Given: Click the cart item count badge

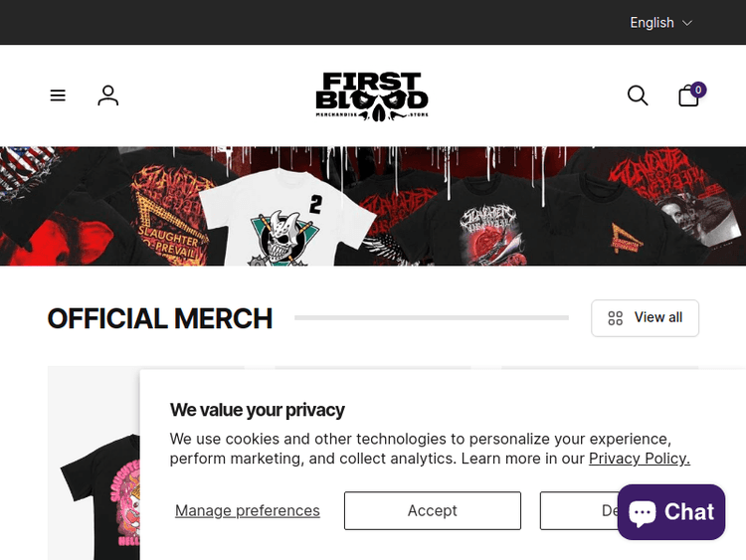Looking at the screenshot, I should click(698, 89).
